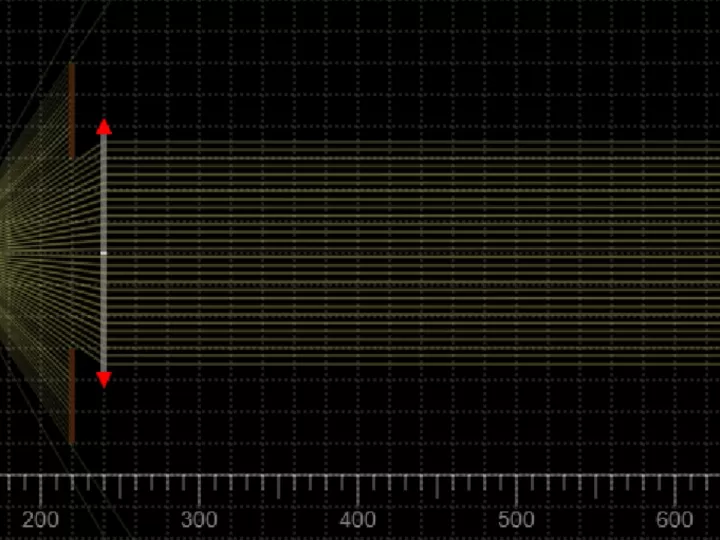
Task: Click the tall ruler tick above 200
Action: pyautogui.click(x=40, y=490)
